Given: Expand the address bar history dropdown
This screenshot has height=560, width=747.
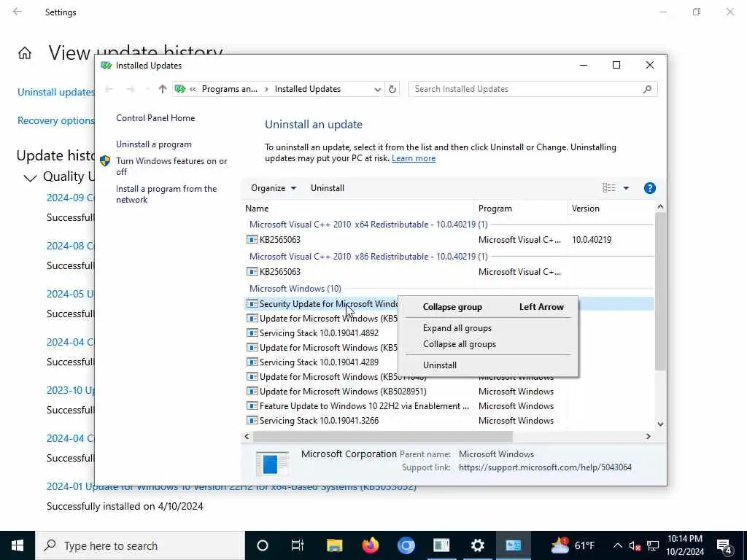Looking at the screenshot, I should (377, 89).
